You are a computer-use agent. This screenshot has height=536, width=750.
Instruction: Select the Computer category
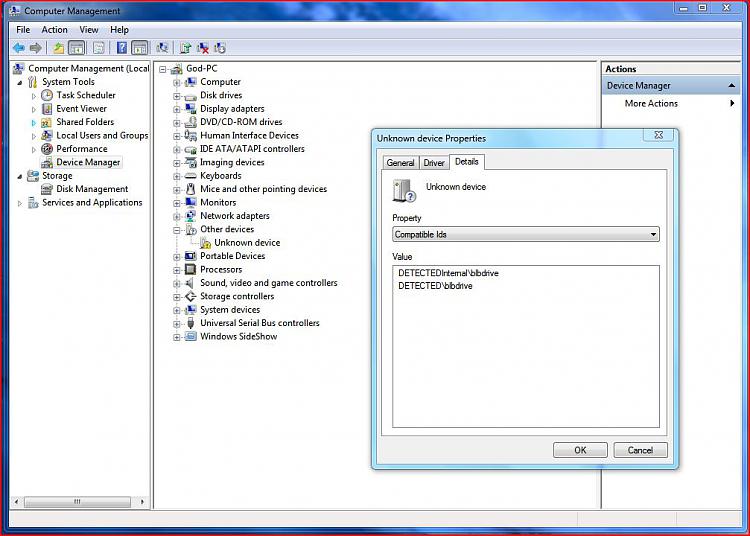[x=220, y=82]
